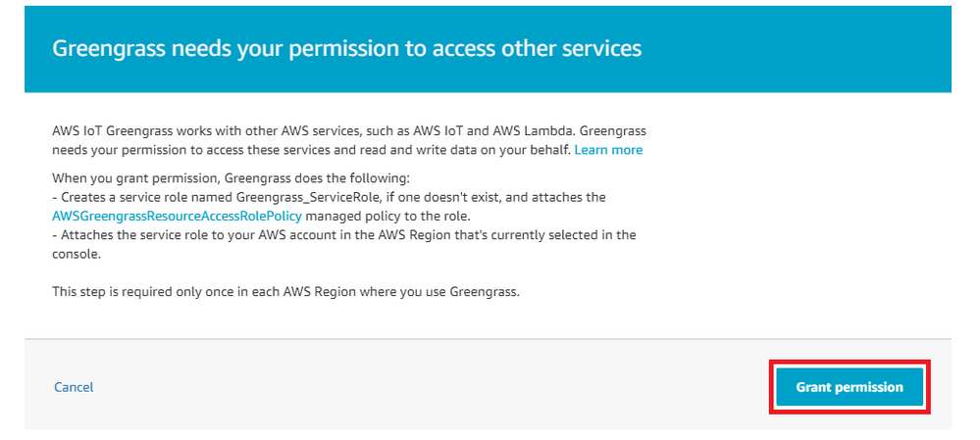Cancel the permission dialog
The image size is (980, 440).
coord(74,387)
